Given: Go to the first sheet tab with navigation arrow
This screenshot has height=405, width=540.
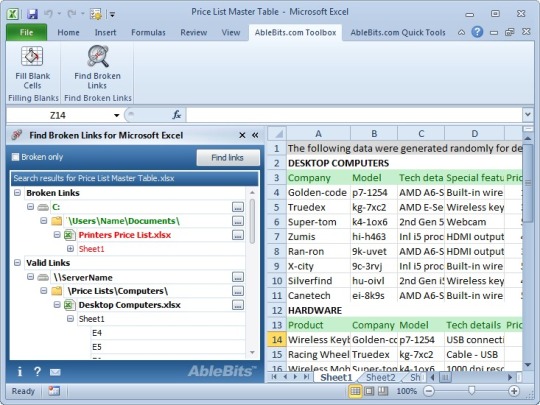Looking at the screenshot, I should 274,377.
